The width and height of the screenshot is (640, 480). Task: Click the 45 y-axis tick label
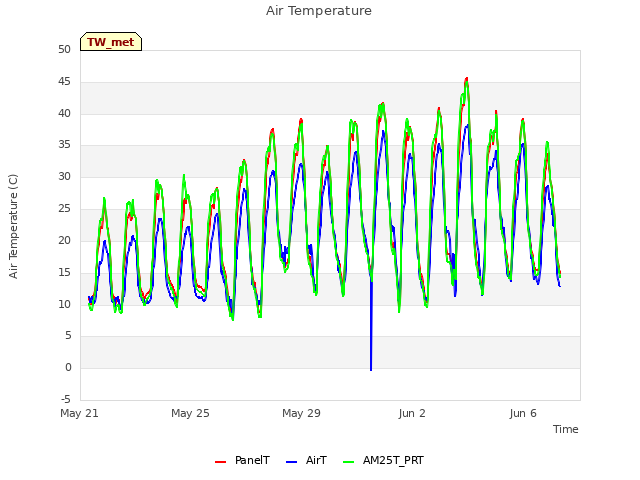pyautogui.click(x=64, y=82)
